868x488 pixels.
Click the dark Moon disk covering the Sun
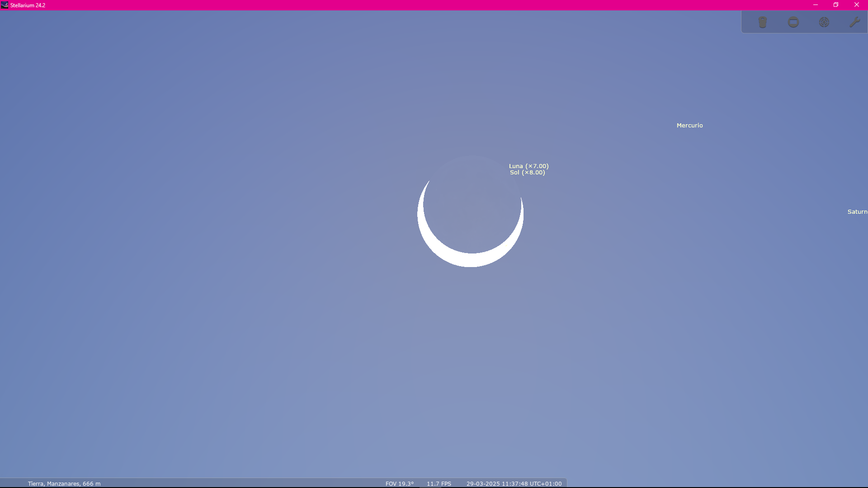(x=472, y=203)
